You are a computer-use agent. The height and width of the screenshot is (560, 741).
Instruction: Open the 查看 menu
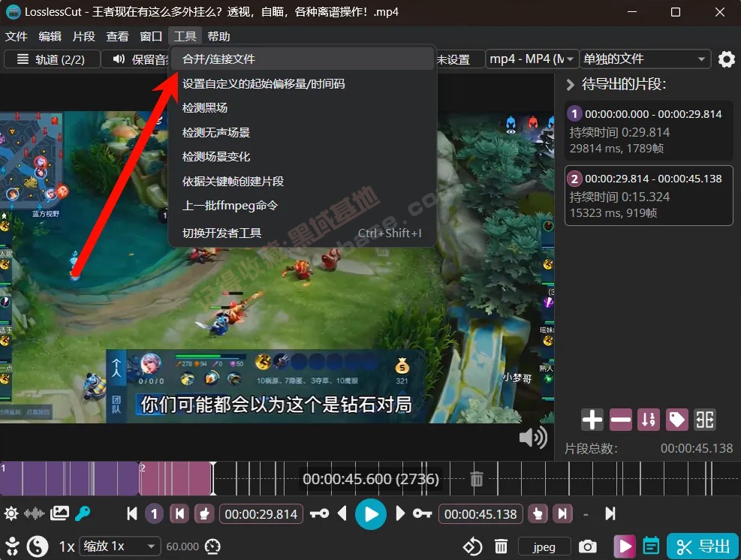click(x=117, y=36)
